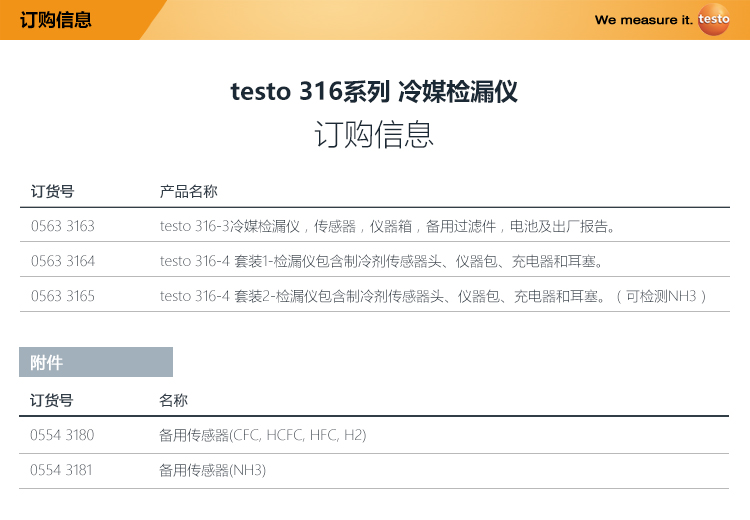Click the 产品名称 column header
750x520 pixels.
click(189, 190)
